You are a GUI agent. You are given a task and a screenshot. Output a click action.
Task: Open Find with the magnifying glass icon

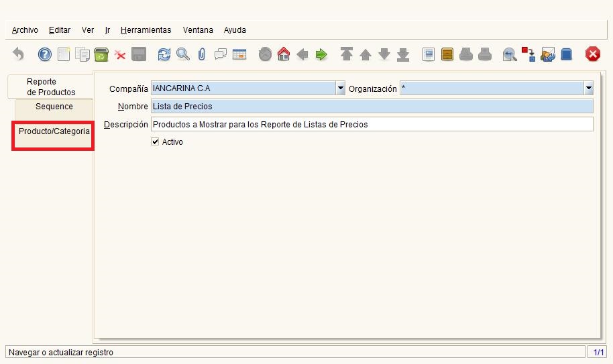pyautogui.click(x=182, y=54)
